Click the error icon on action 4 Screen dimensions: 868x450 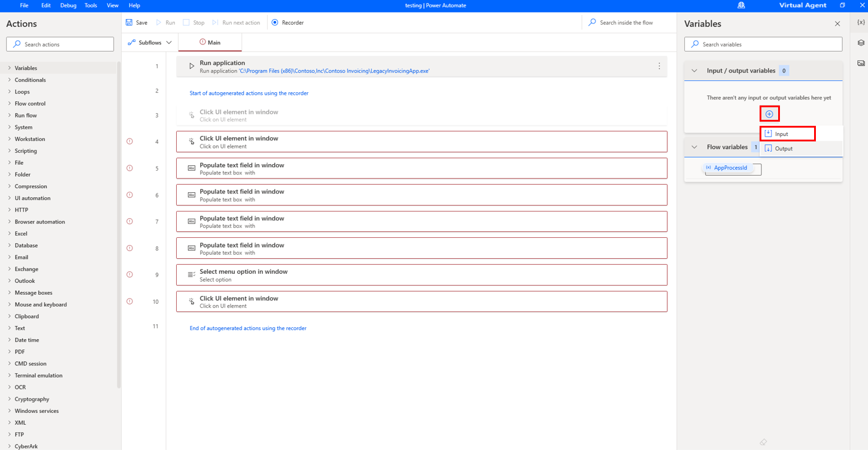tap(129, 141)
